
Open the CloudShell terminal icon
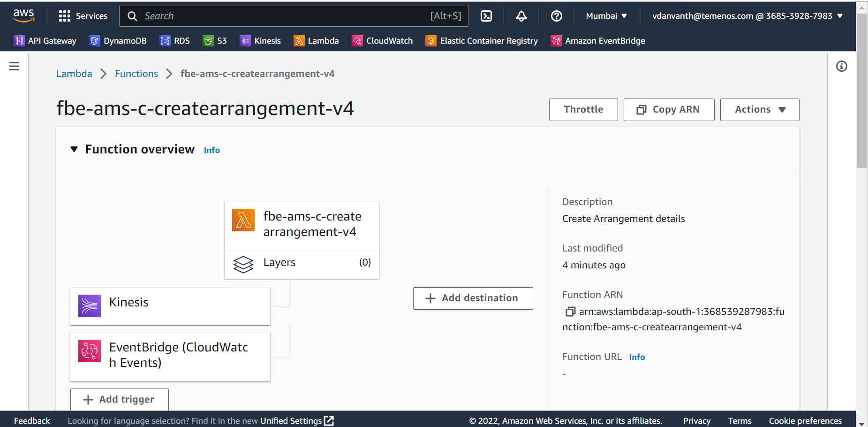click(x=486, y=16)
